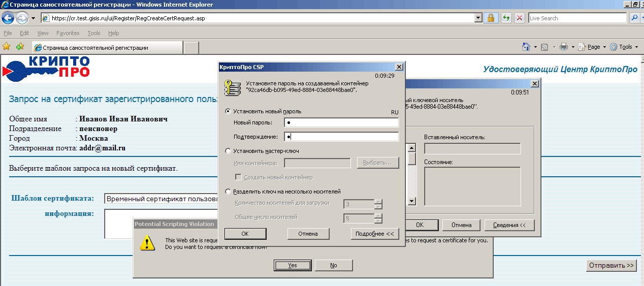This screenshot has width=644, height=286.
Task: Open the Page menu in command bar
Action: 592,47
